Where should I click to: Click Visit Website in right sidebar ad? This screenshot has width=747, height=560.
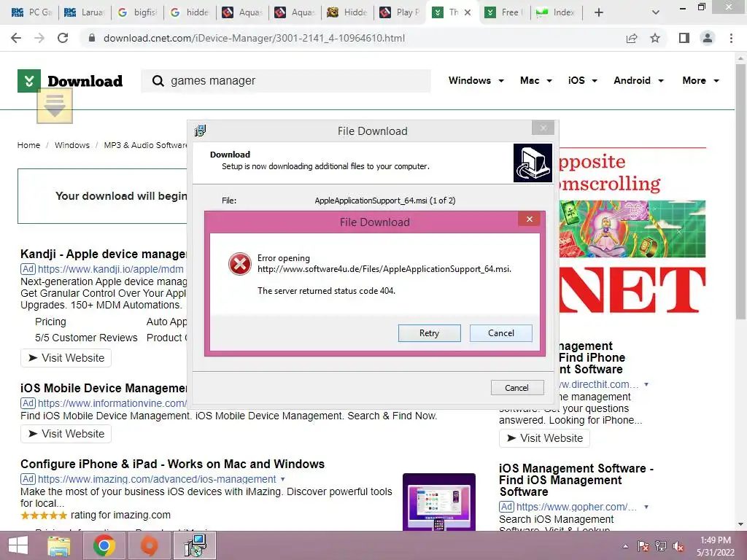544,438
